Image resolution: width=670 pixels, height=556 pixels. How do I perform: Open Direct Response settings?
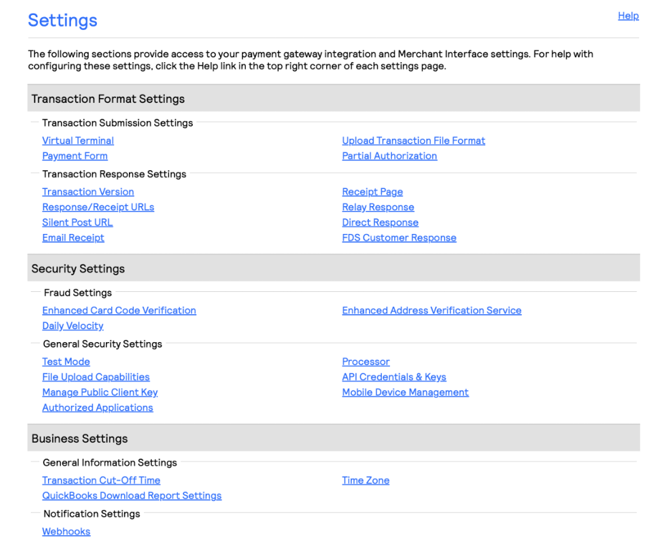(x=380, y=223)
